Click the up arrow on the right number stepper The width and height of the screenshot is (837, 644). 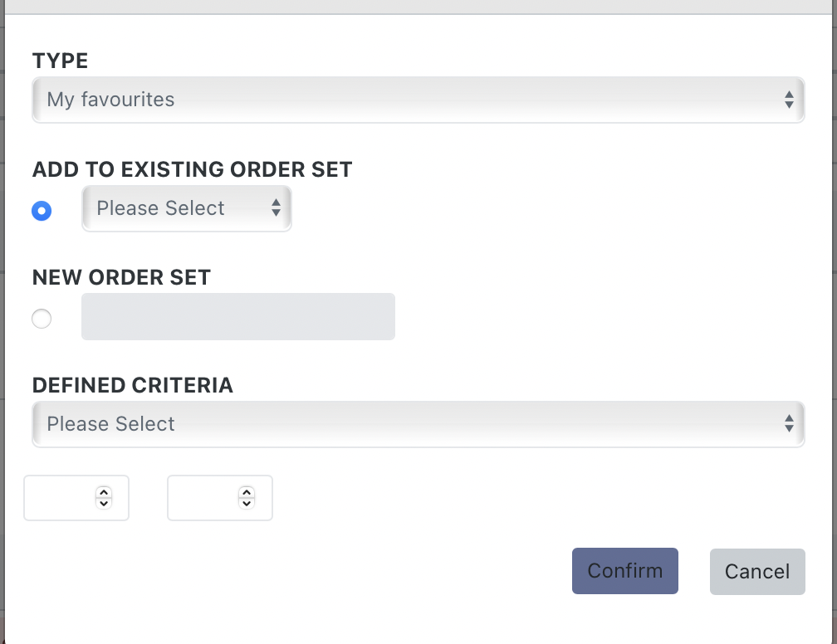pos(247,491)
